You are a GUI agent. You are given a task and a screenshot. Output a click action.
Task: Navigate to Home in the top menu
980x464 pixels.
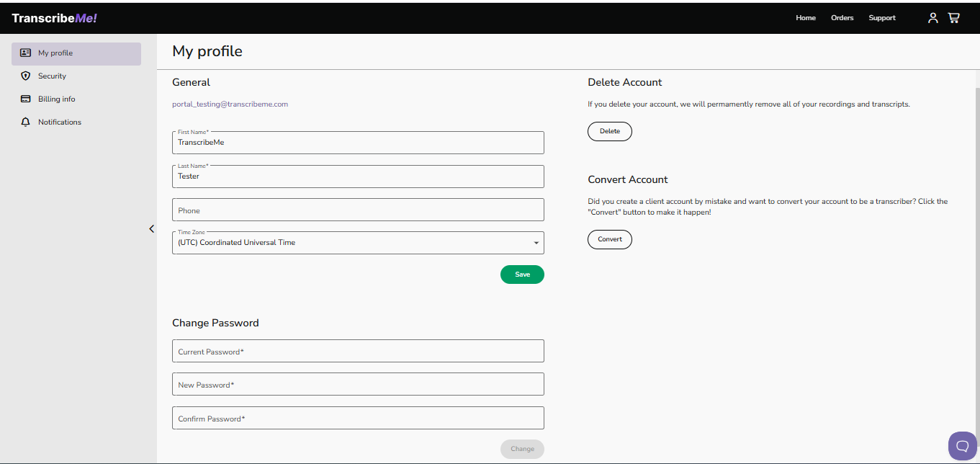805,17
